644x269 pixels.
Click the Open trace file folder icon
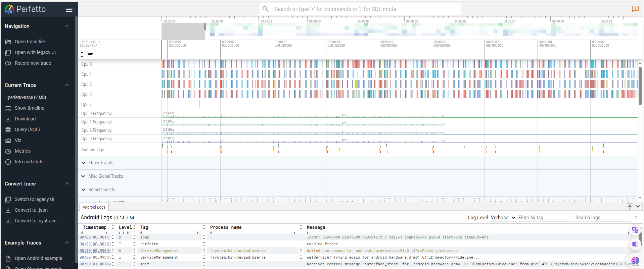pyautogui.click(x=8, y=42)
